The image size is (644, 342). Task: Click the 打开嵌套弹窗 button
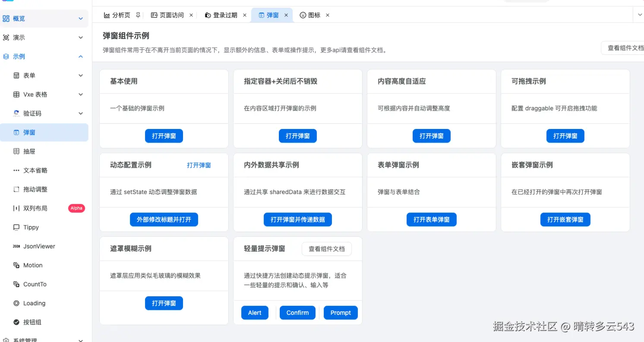tap(565, 220)
